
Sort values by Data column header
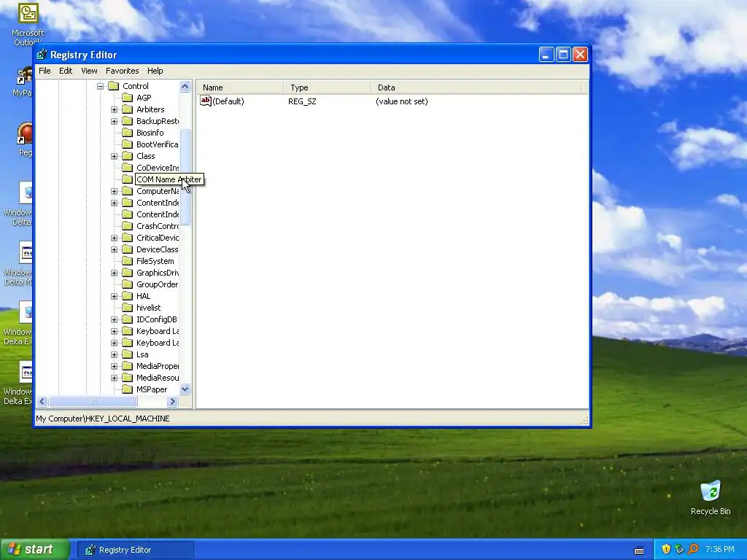(476, 87)
